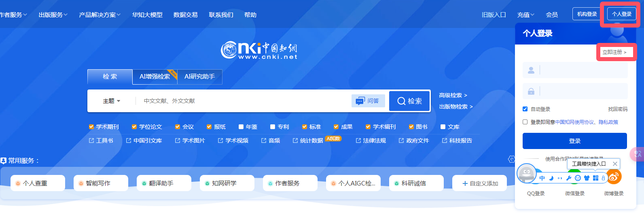
Task: Open the shirt skin icon
Action: 587,178
